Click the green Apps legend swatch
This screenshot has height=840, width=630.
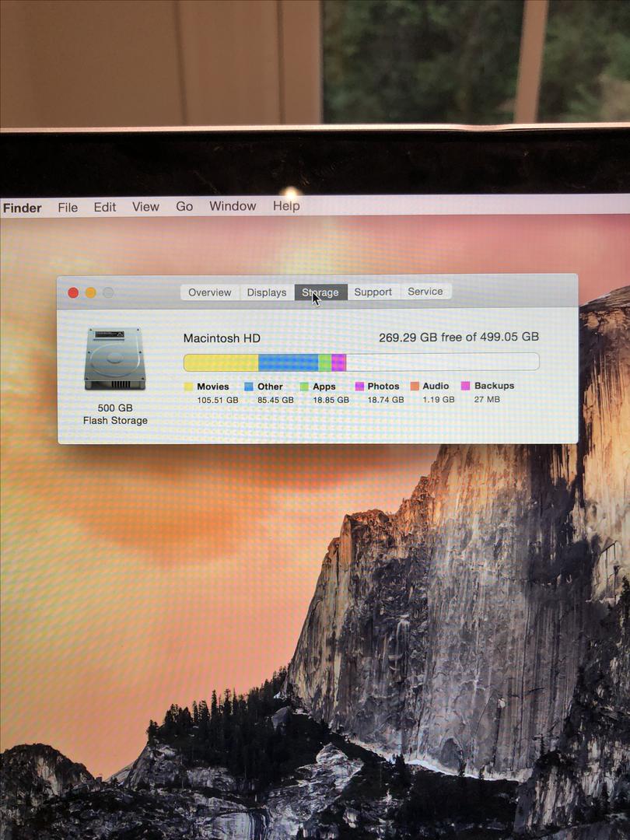pyautogui.click(x=304, y=387)
